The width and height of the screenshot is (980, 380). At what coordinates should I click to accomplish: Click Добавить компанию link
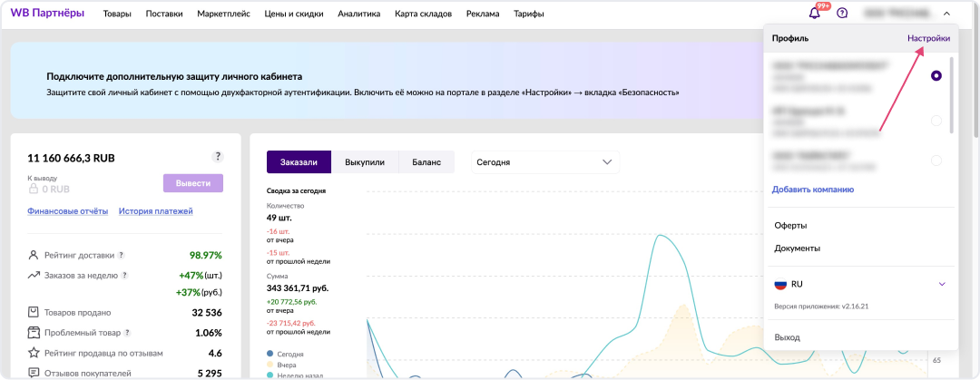[813, 190]
